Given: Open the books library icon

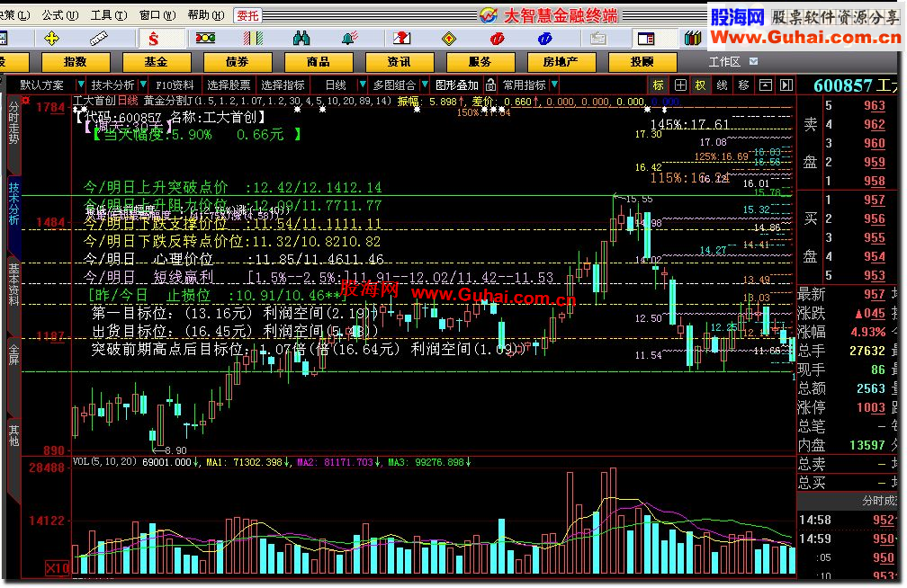Looking at the screenshot, I should point(693,39).
